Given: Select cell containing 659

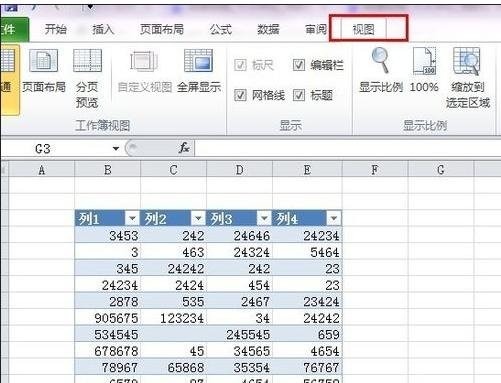Looking at the screenshot, I should (x=307, y=334).
